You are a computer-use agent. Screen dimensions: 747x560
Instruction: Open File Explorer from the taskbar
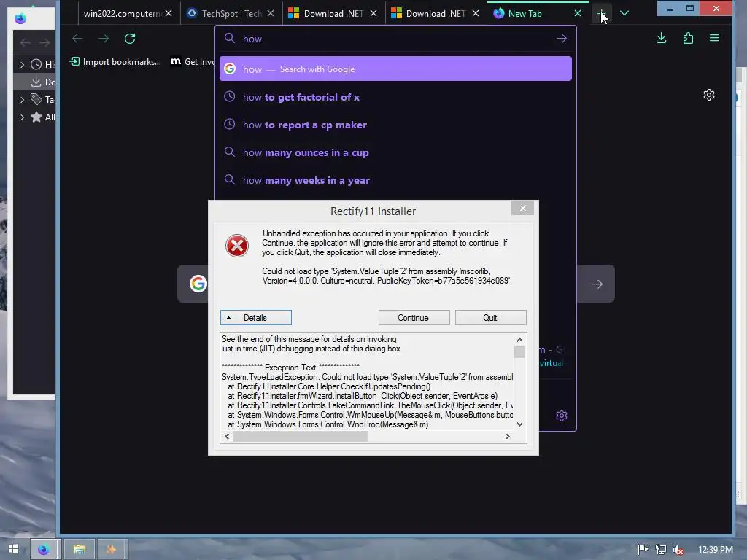tap(79, 549)
